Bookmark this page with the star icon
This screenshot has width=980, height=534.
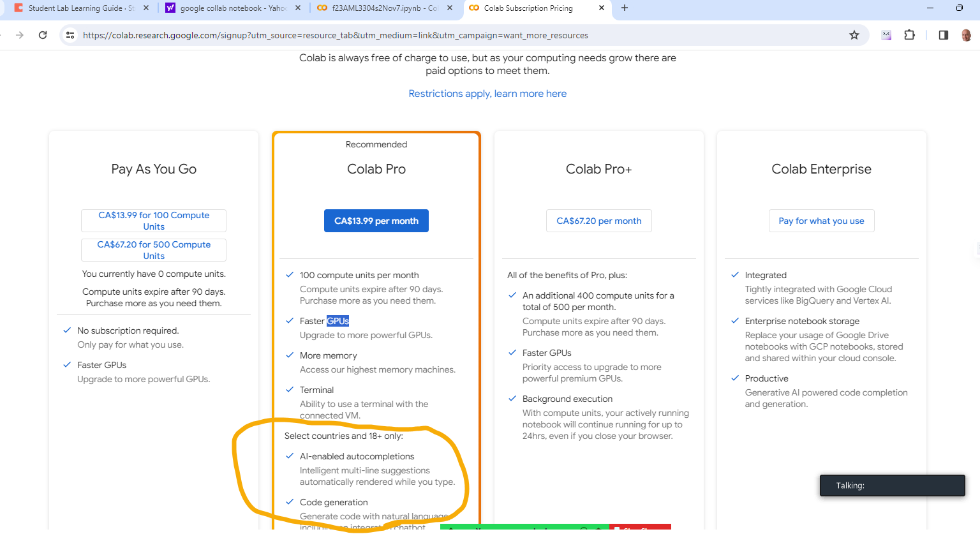coord(854,35)
